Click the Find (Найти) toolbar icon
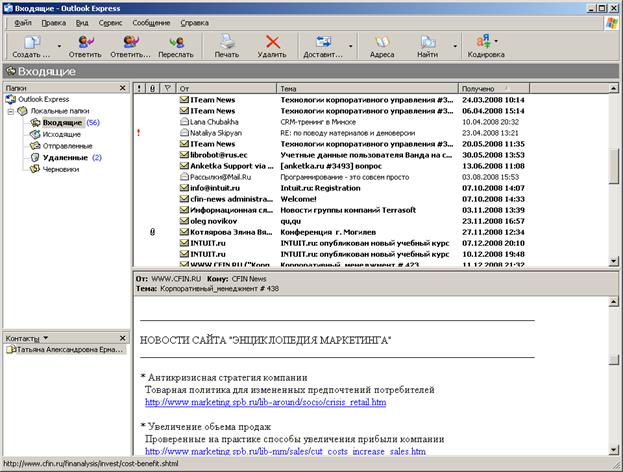Viewport: 623px width, 472px height. [x=428, y=42]
